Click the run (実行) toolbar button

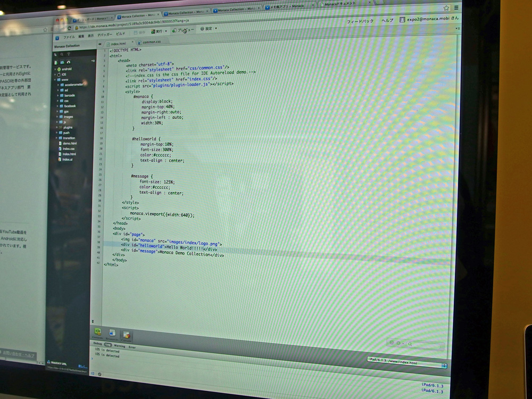coord(156,31)
